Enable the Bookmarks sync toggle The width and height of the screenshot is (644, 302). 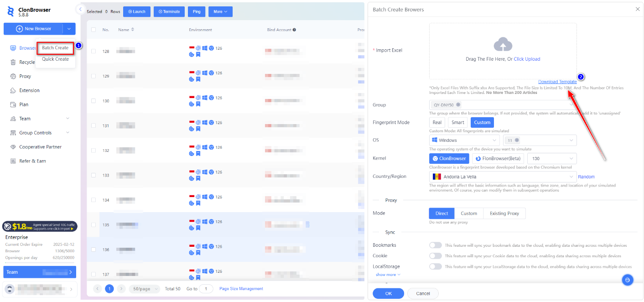tap(436, 245)
